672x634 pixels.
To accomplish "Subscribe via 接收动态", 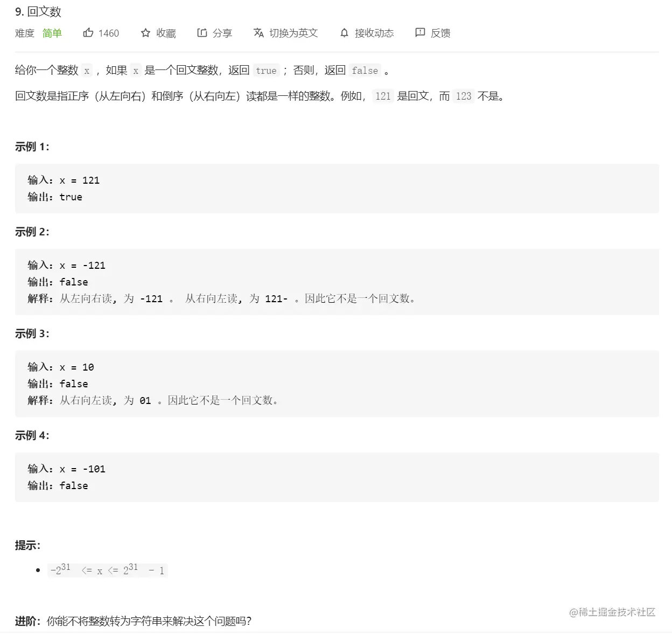I will (x=374, y=33).
